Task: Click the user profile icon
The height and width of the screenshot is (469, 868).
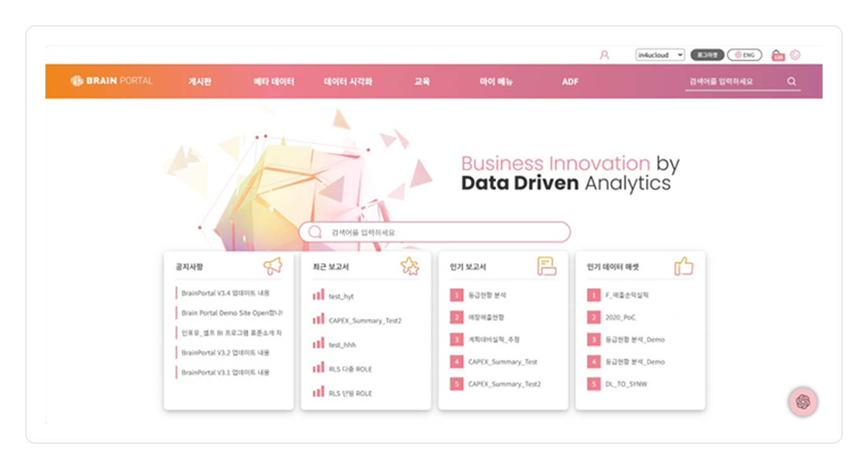Action: (604, 55)
